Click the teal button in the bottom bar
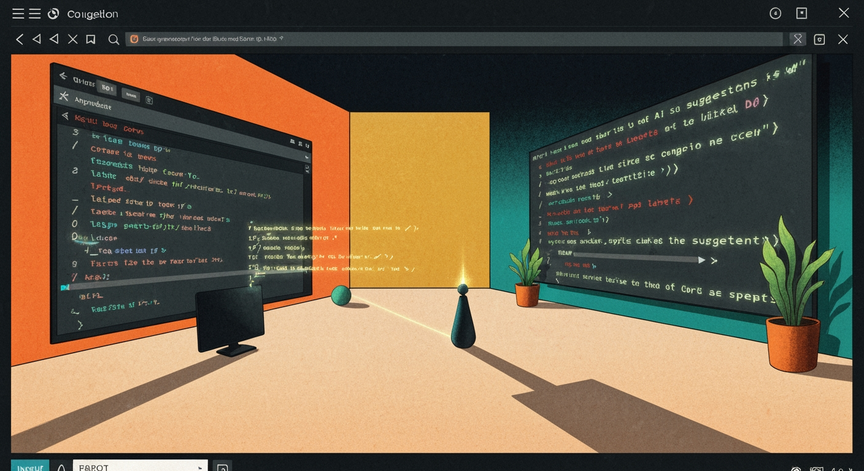 pos(30,466)
